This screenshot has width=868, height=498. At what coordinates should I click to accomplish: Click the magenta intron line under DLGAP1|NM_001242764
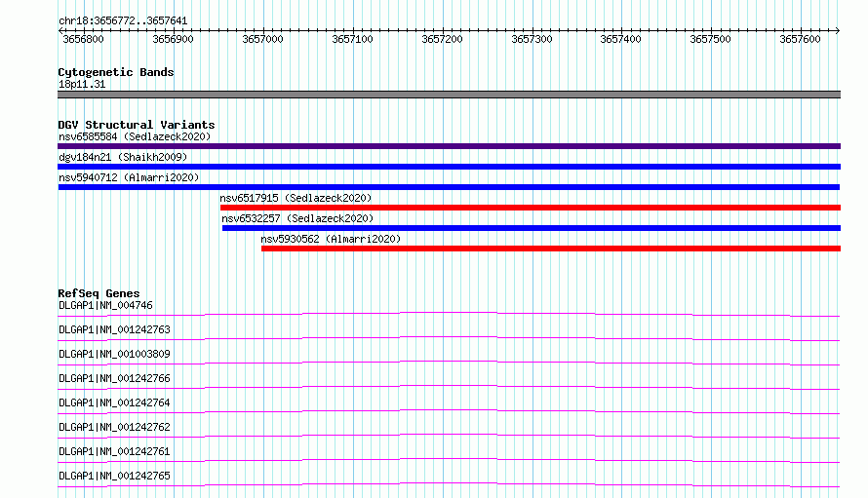tap(449, 410)
